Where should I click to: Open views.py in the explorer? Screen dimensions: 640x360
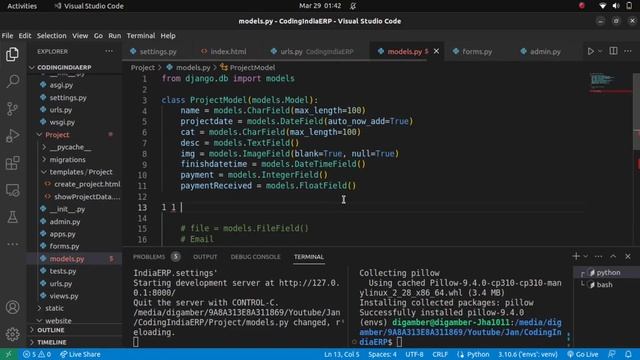(x=64, y=296)
